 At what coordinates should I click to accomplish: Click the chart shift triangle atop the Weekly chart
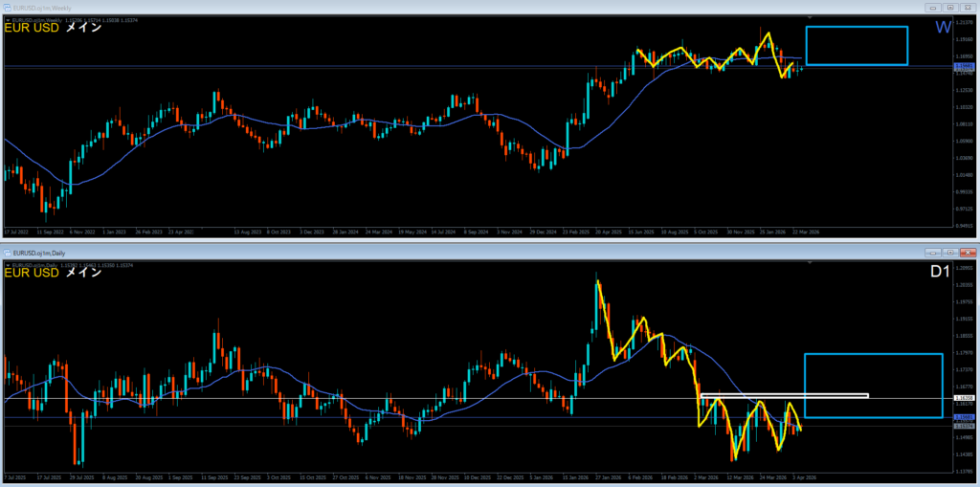[810, 17]
